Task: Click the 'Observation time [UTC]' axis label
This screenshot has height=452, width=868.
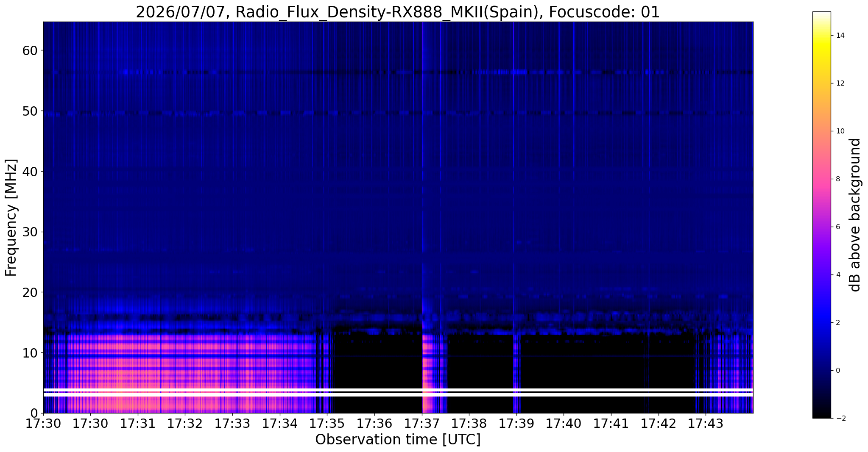Action: pyautogui.click(x=398, y=440)
